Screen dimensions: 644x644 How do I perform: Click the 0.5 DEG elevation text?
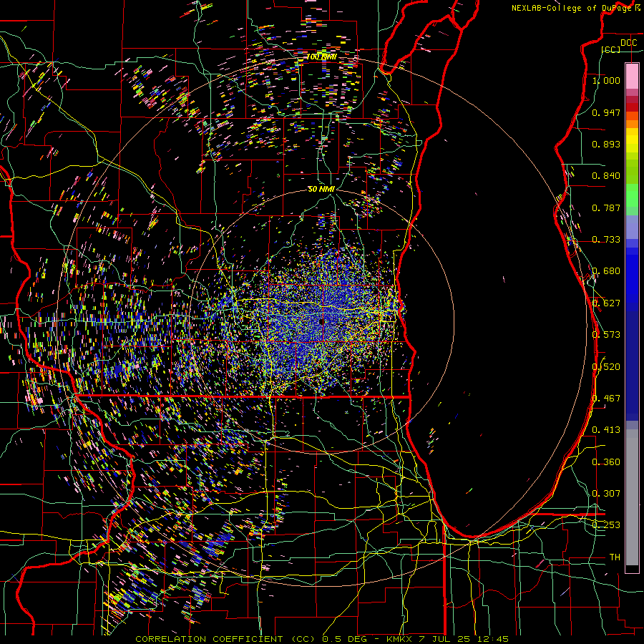[346, 639]
